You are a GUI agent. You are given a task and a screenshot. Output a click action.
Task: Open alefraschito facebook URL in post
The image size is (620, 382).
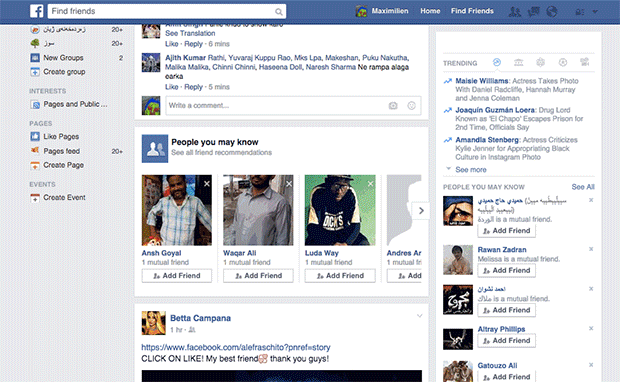[x=236, y=348]
